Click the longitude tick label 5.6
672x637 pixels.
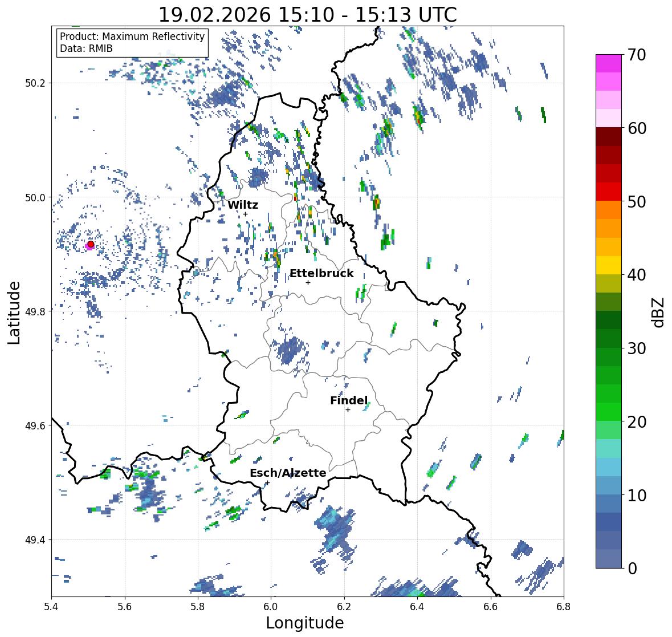point(125,606)
